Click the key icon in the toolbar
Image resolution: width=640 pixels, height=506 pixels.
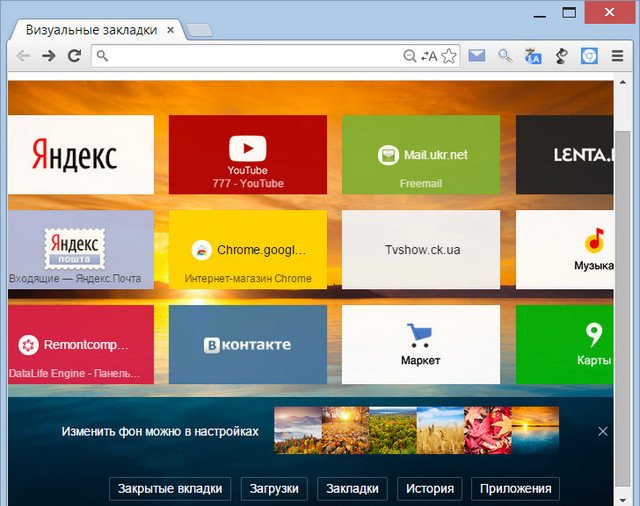click(x=505, y=56)
